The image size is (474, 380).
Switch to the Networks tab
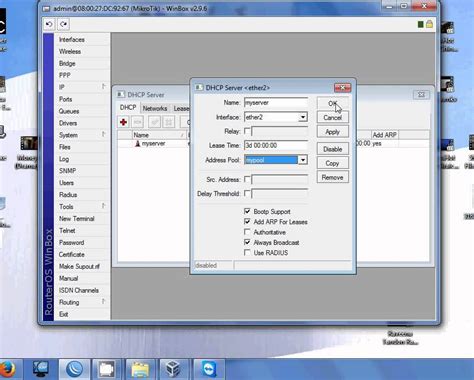tap(155, 108)
